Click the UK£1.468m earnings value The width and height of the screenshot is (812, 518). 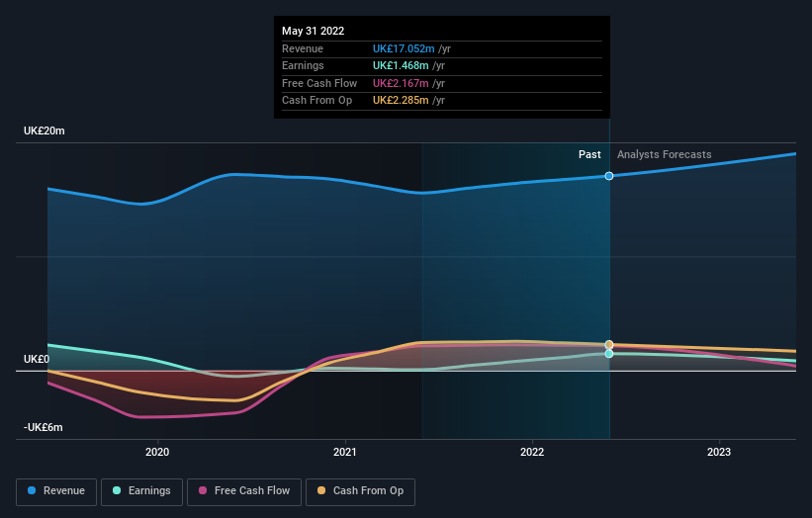401,65
